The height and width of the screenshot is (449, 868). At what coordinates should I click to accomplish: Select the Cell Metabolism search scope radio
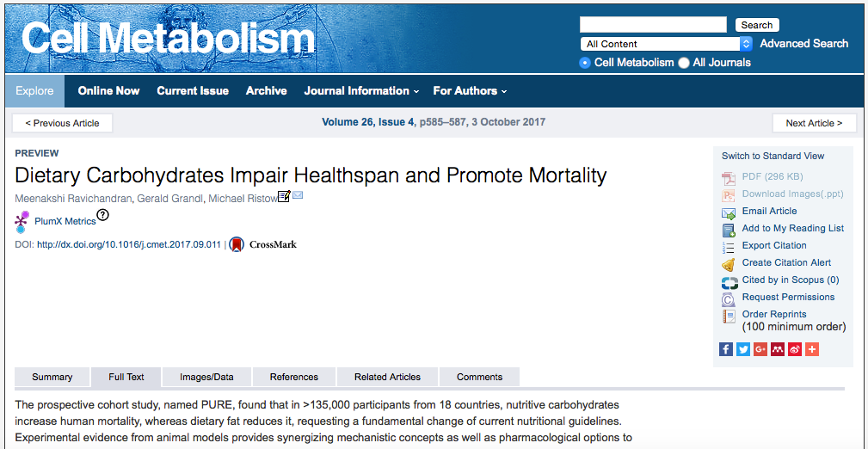[585, 63]
